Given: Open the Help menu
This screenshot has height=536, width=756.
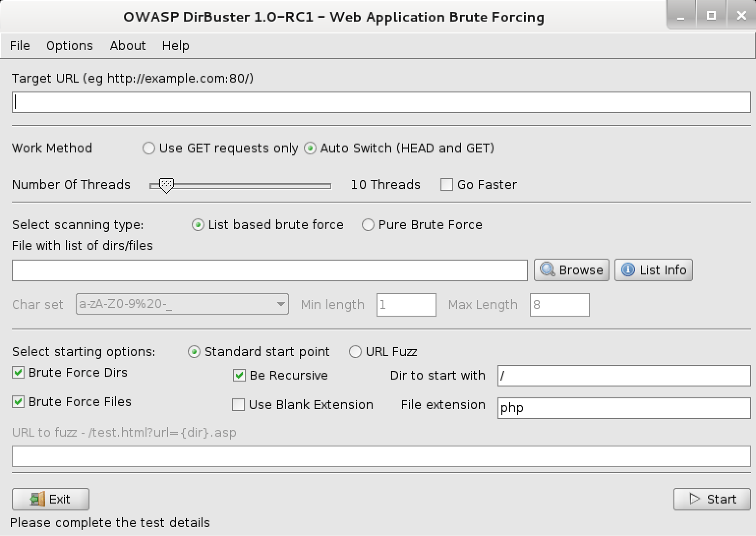Looking at the screenshot, I should coord(175,46).
